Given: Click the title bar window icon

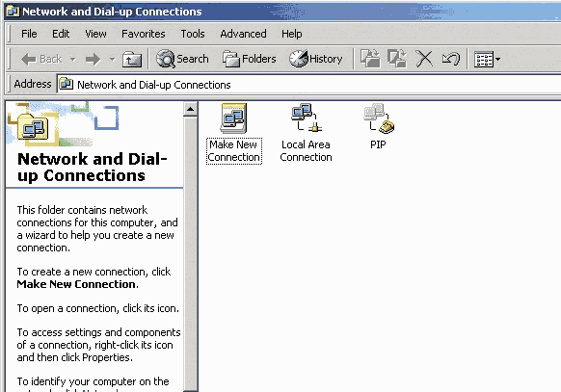Looking at the screenshot, I should coord(13,12).
